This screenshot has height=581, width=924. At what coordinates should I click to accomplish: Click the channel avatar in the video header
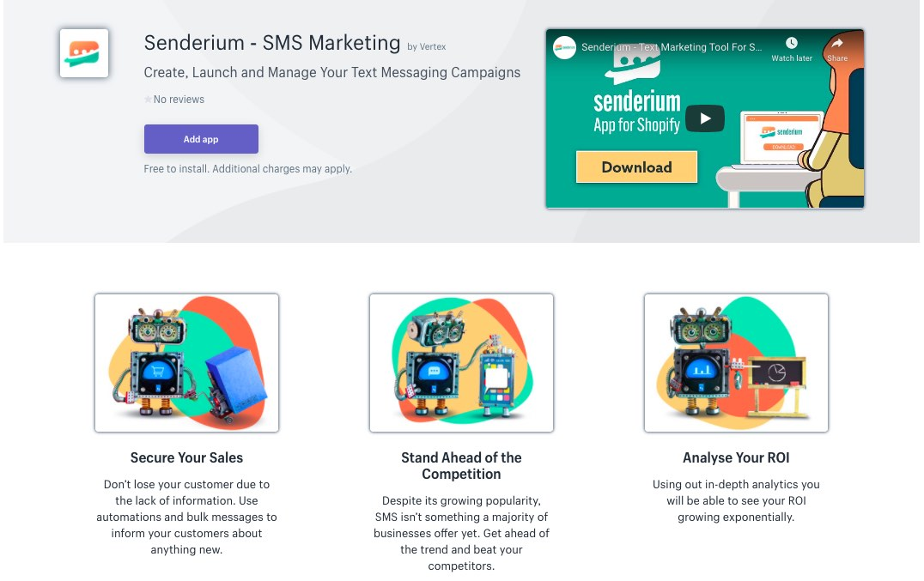(564, 48)
